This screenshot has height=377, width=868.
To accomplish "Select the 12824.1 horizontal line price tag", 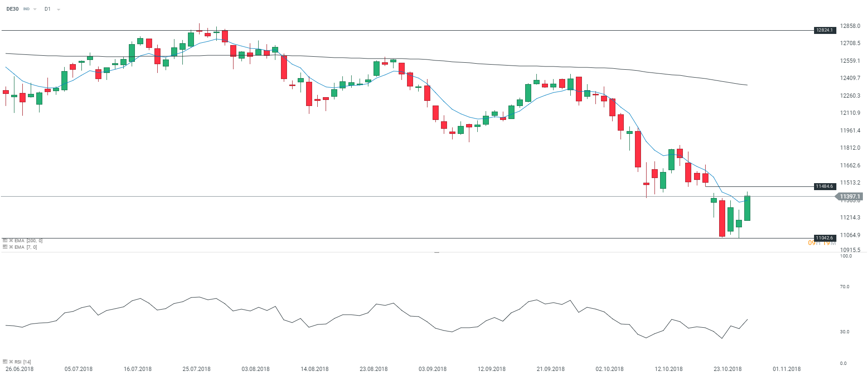I will [x=824, y=30].
